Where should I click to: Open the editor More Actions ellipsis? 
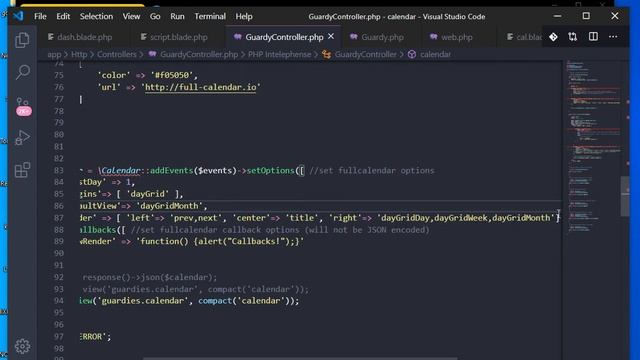coord(613,37)
